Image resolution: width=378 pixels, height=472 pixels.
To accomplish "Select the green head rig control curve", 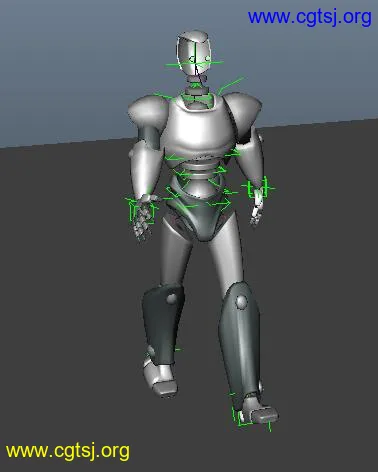I will (194, 63).
